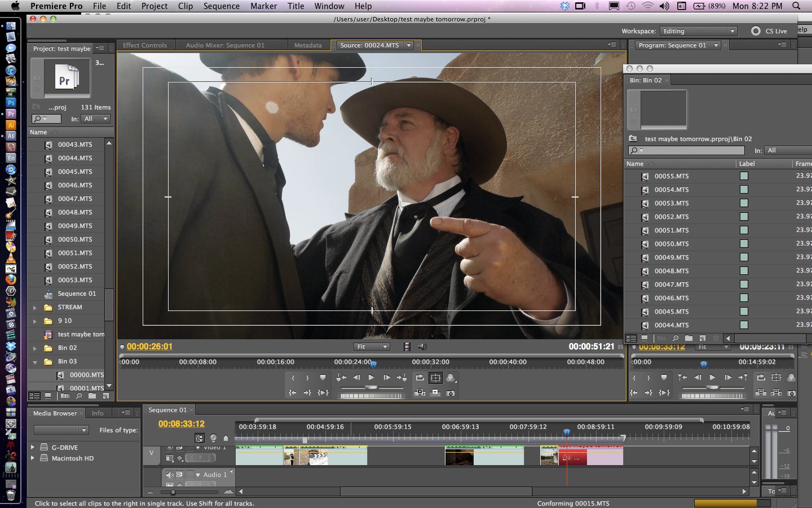The height and width of the screenshot is (508, 812).
Task: Switch to Audio Mixer: Sequence 01 tab
Action: click(x=225, y=45)
